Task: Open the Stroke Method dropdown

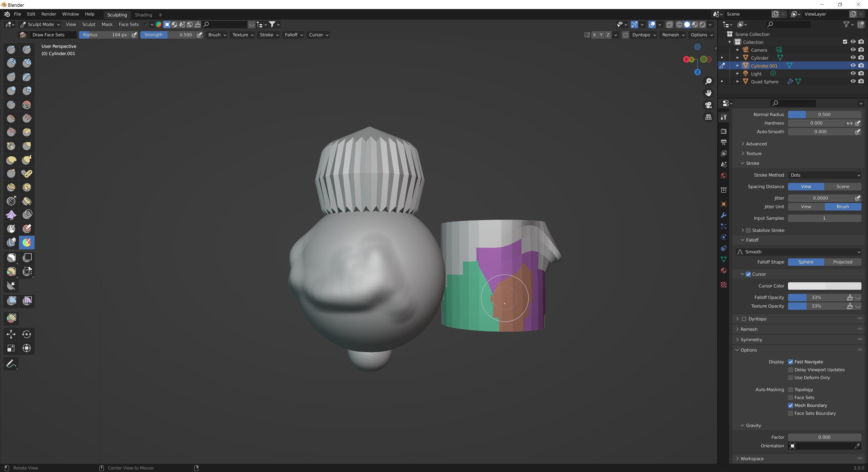Action: (x=824, y=175)
